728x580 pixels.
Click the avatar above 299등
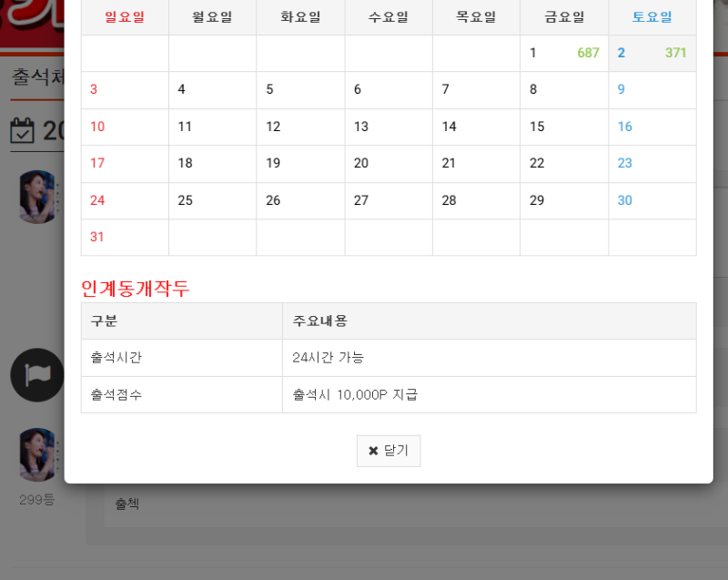pos(37,454)
